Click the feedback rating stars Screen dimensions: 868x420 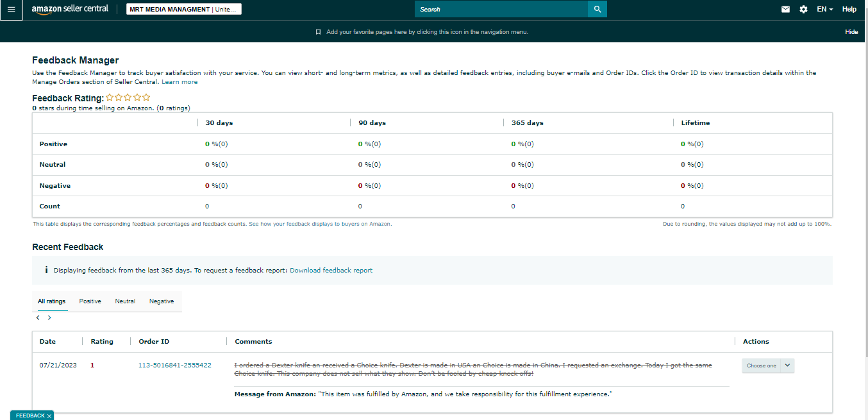coord(128,97)
